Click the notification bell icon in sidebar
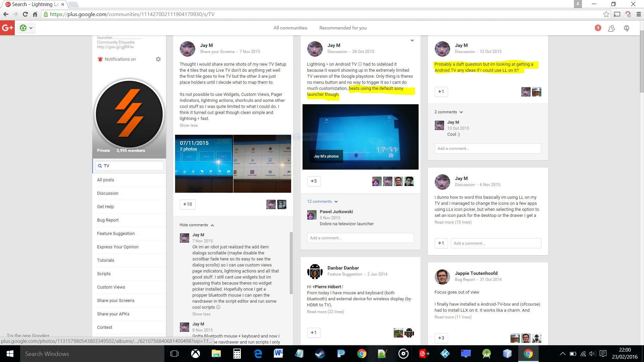Viewport: 644px width, 362px height. (x=100, y=59)
